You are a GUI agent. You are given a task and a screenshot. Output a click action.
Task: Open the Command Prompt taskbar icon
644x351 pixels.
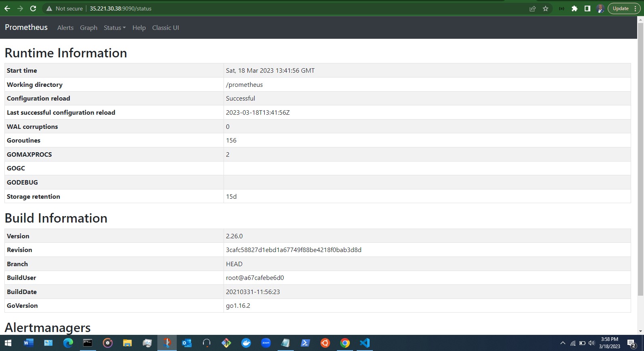(88, 343)
